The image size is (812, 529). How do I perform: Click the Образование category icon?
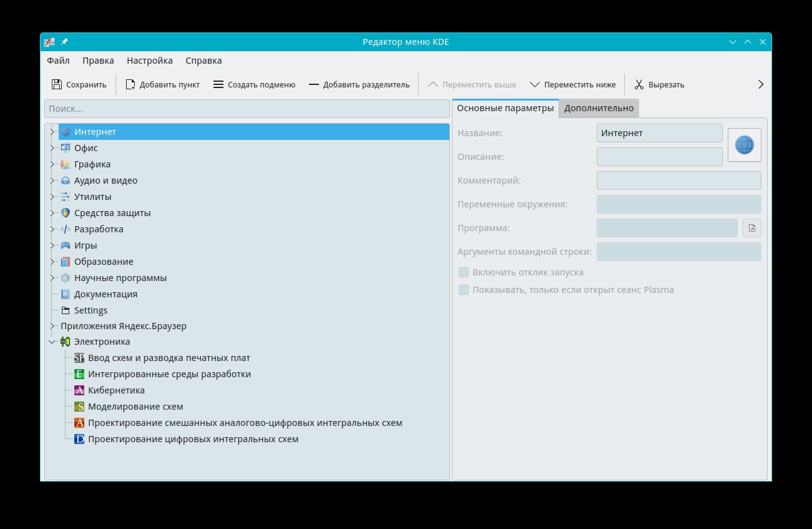(x=66, y=262)
